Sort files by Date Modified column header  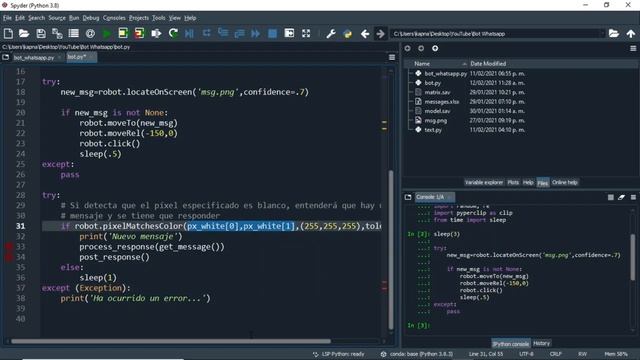click(552, 64)
